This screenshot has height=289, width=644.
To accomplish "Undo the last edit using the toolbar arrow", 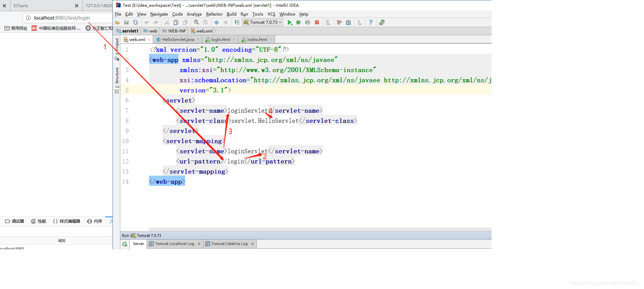I will click(x=147, y=22).
